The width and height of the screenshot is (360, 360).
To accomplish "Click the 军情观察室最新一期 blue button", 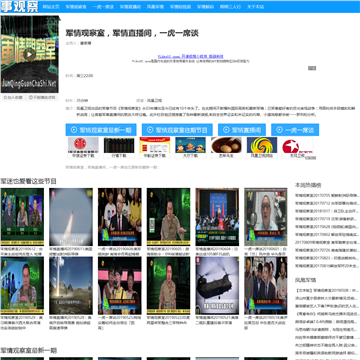I will 101,130.
